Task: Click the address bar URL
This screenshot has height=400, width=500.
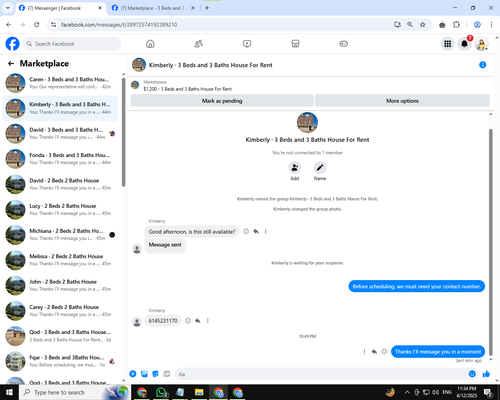Action: pyautogui.click(x=119, y=25)
